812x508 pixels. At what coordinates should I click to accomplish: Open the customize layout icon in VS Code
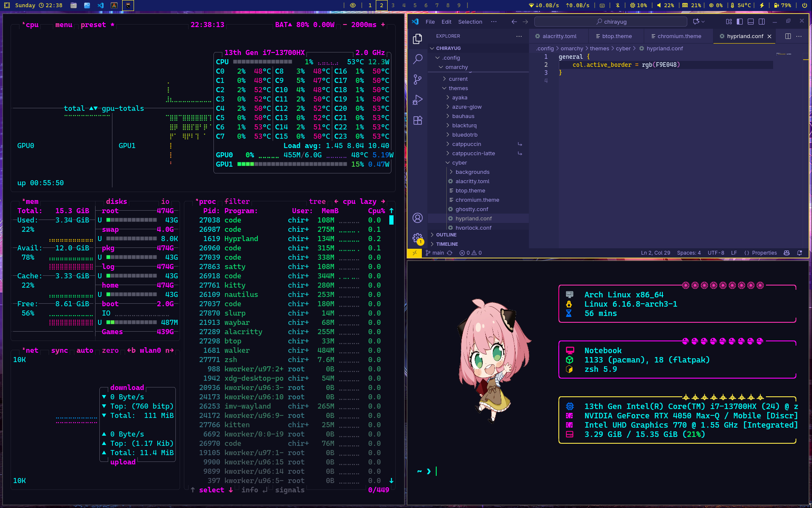[729, 22]
